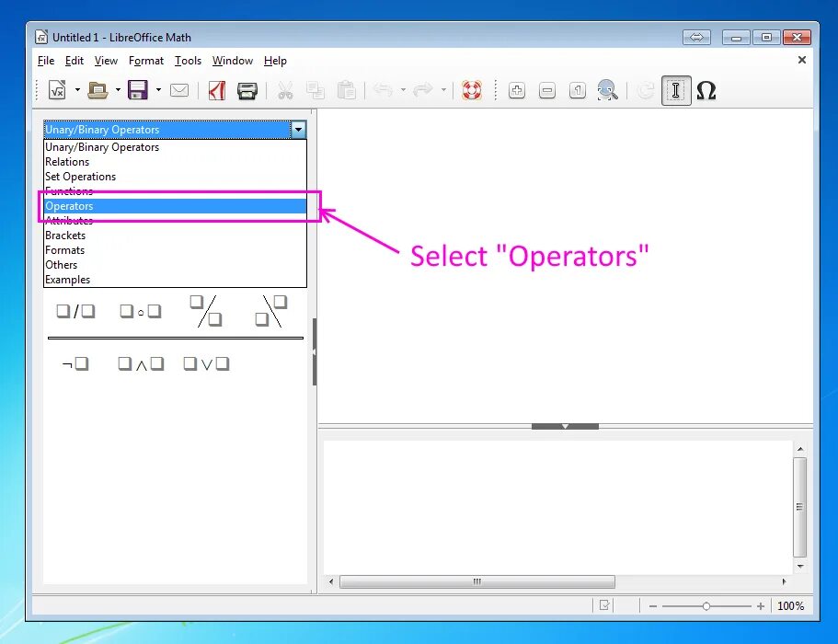Viewport: 838px width, 644px height.
Task: Click the zoom slider handle
Action: 706,606
